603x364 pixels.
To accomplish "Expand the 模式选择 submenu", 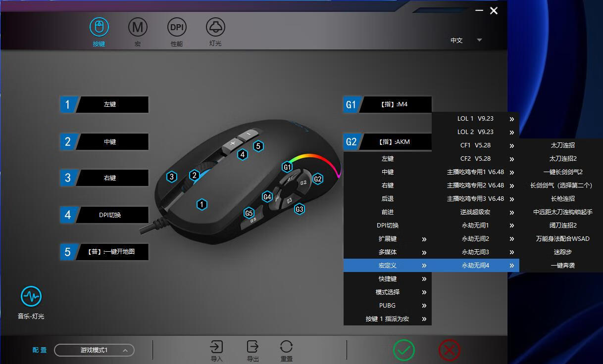I will [x=388, y=292].
